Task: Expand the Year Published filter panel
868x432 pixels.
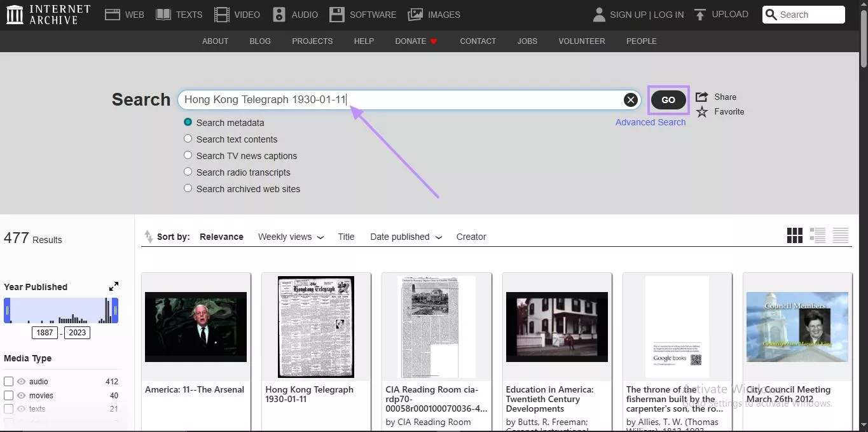Action: pos(113,286)
